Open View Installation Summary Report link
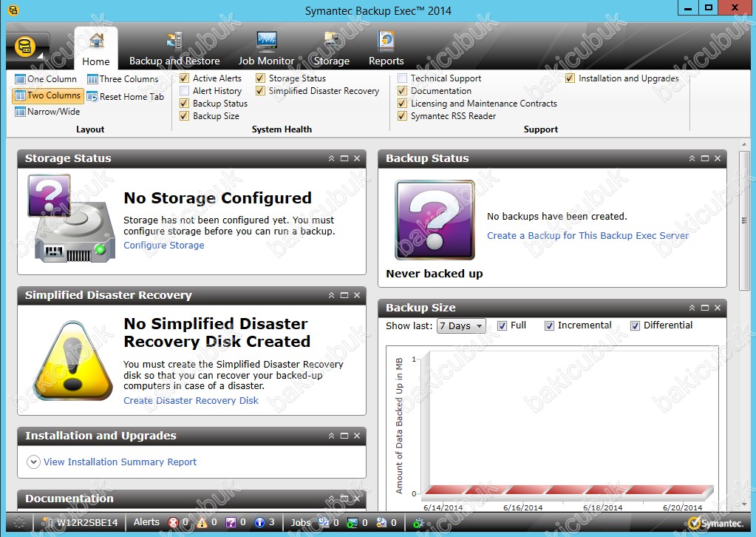 tap(120, 462)
